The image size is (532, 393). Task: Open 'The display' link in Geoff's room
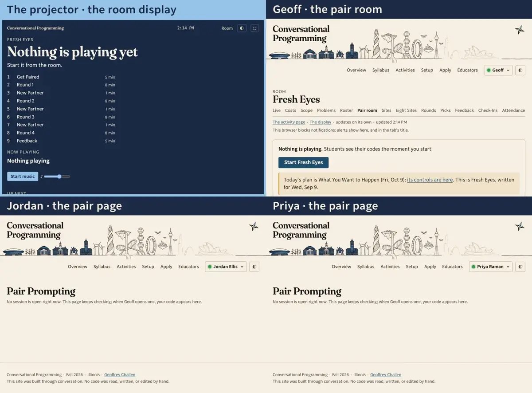[321, 122]
